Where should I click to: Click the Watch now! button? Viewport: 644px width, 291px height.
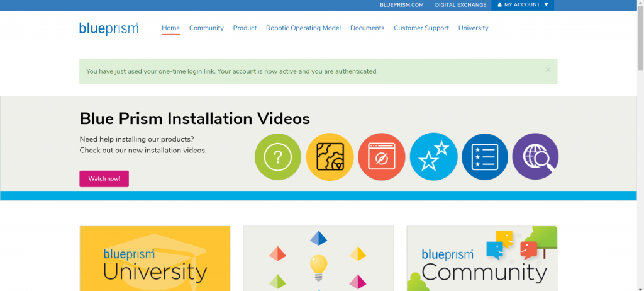[104, 179]
